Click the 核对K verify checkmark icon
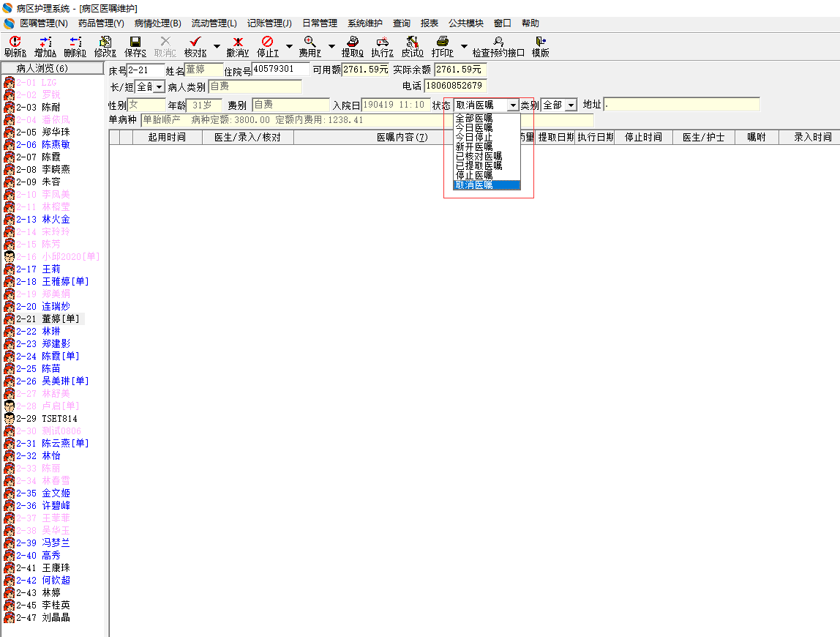Viewport: 840px width, 637px height. [x=195, y=42]
